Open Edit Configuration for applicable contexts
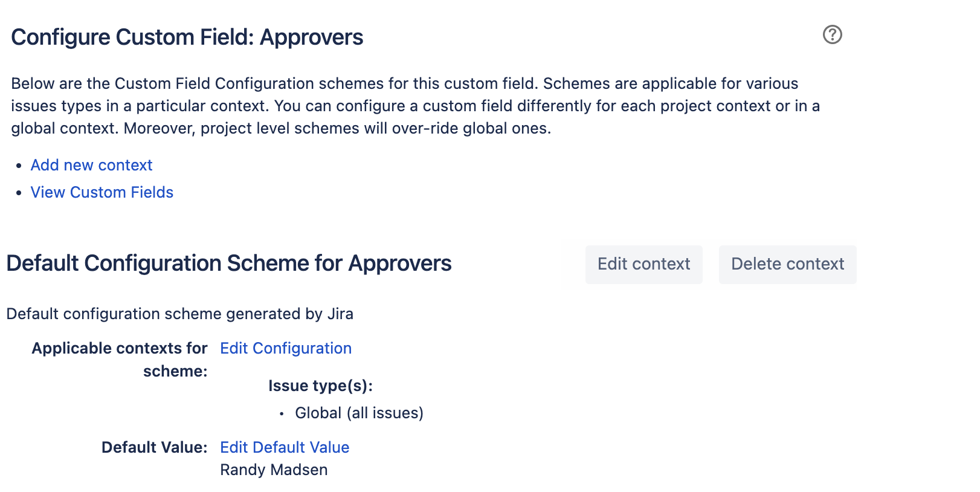Image resolution: width=980 pixels, height=492 pixels. [x=285, y=348]
